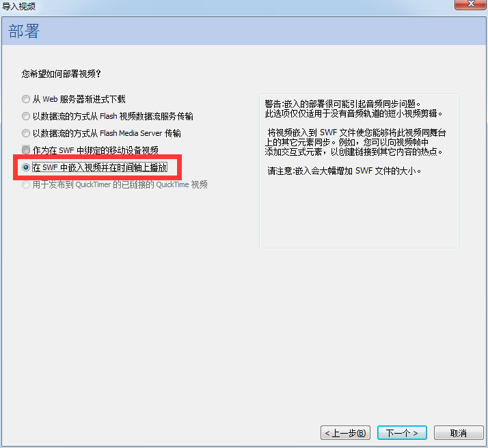
Task: Click the 部署 heading text
Action: [24, 31]
